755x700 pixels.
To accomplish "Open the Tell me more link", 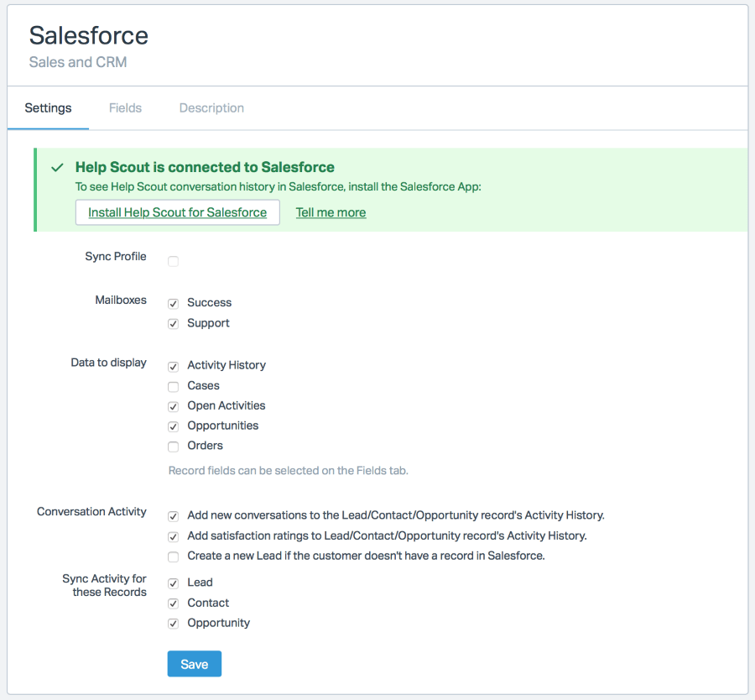I will coord(331,212).
